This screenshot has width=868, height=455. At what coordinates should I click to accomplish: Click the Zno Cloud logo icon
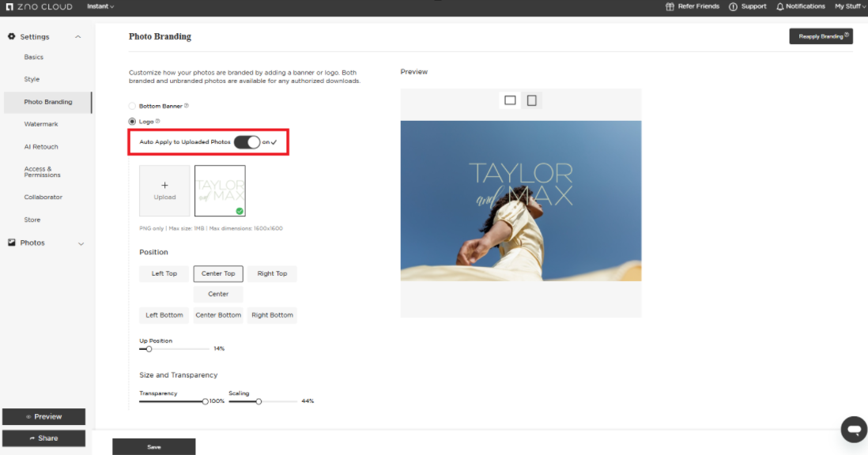(9, 6)
